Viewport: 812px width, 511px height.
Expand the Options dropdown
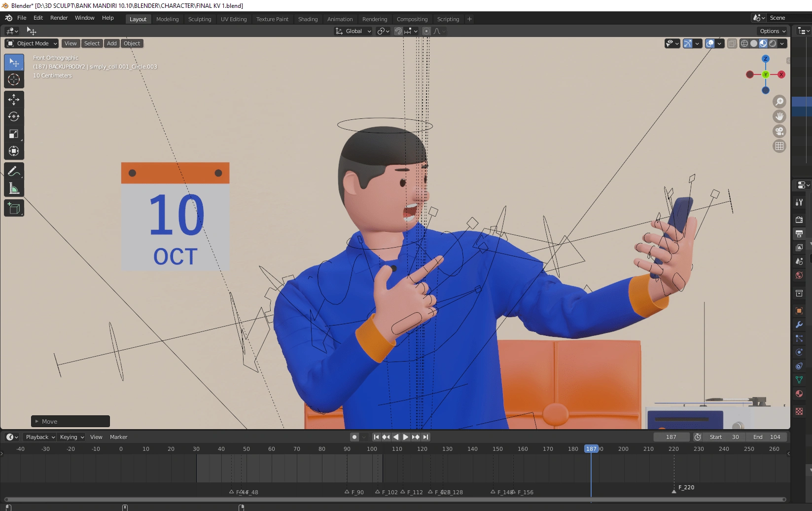click(773, 31)
